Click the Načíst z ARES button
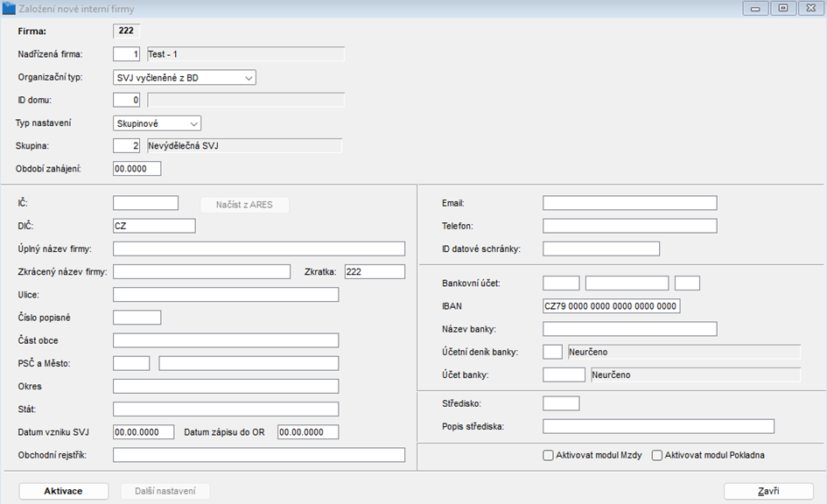Screen dimensions: 827x504 [244, 205]
